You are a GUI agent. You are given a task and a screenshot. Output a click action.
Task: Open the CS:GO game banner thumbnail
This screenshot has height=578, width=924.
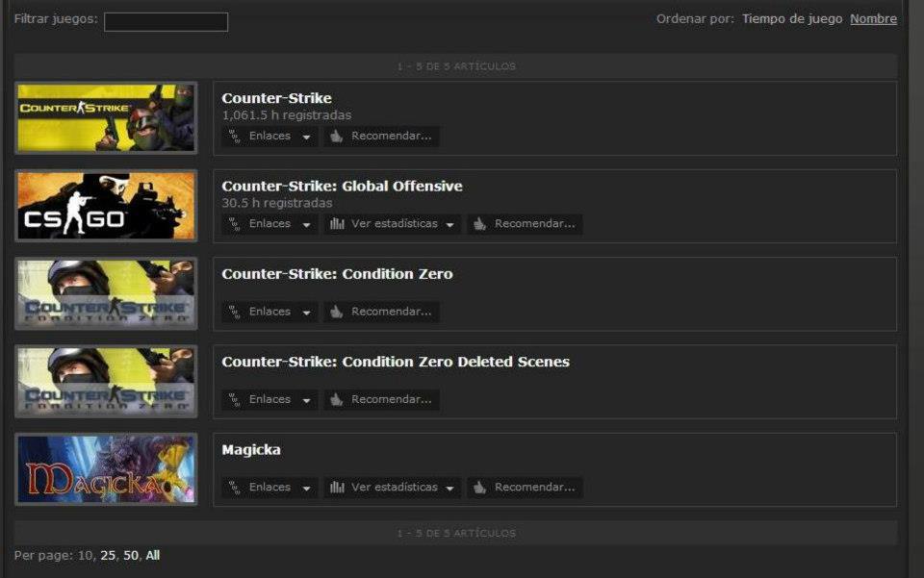tap(106, 206)
